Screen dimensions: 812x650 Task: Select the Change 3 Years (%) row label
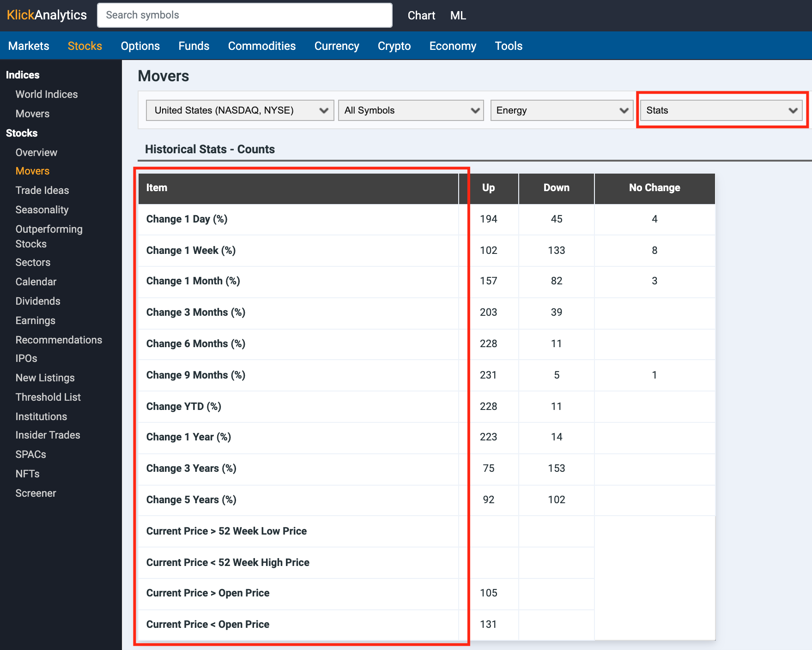click(191, 469)
